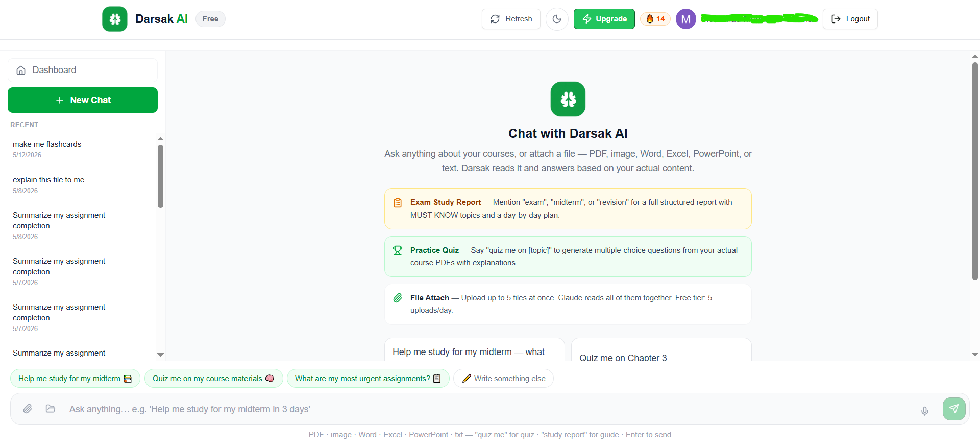Screen dimensions: 980x446
Task: Click the clipboard icon in Exam Study Report card
Action: [398, 203]
